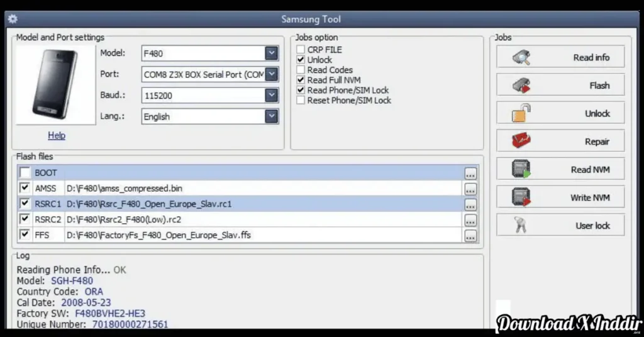This screenshot has width=644, height=337.
Task: Browse for RSRC2 file with ... button
Action: point(470,221)
